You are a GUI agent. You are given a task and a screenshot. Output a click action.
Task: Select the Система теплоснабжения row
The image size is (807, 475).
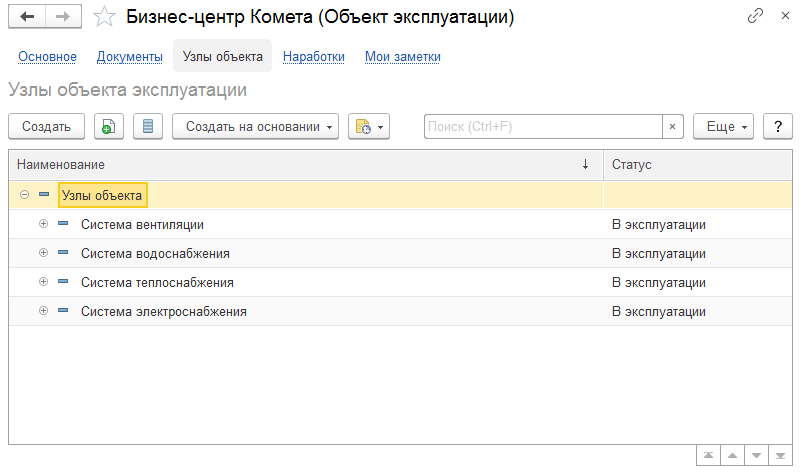[400, 282]
